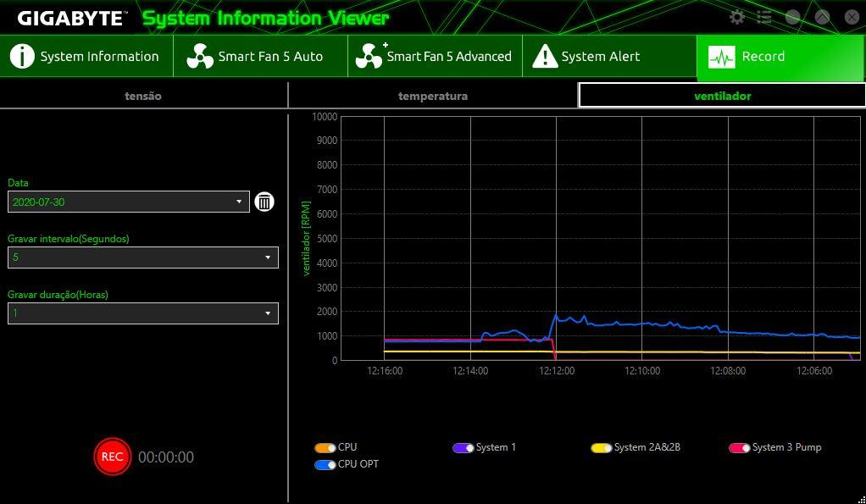This screenshot has height=504, width=866.
Task: Click the 12:10:00 time axis label
Action: tap(642, 371)
